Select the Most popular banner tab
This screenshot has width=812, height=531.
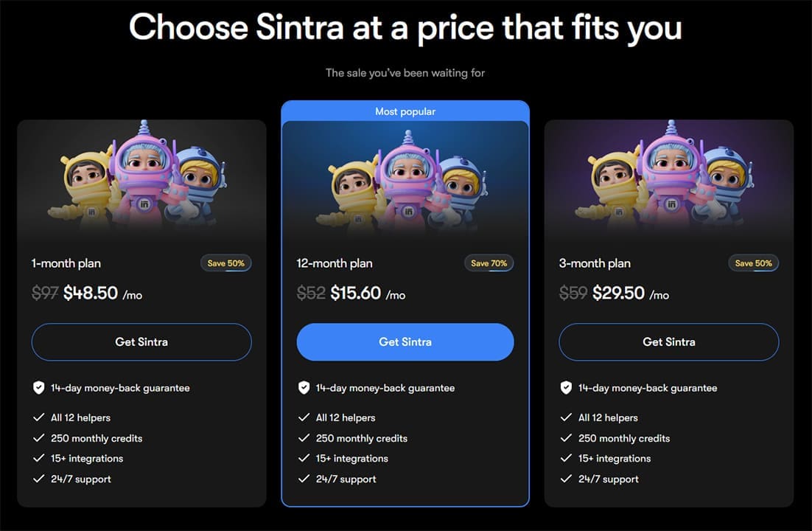405,111
